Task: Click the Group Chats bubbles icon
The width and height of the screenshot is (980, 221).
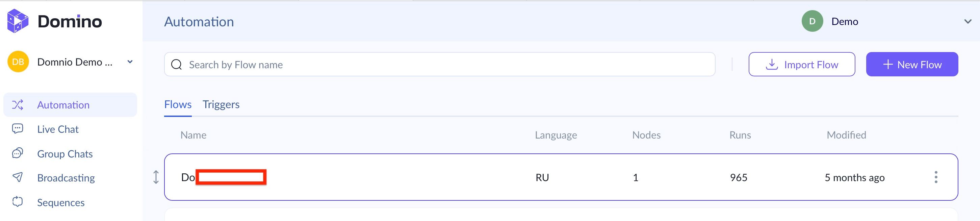Action: pos(18,153)
